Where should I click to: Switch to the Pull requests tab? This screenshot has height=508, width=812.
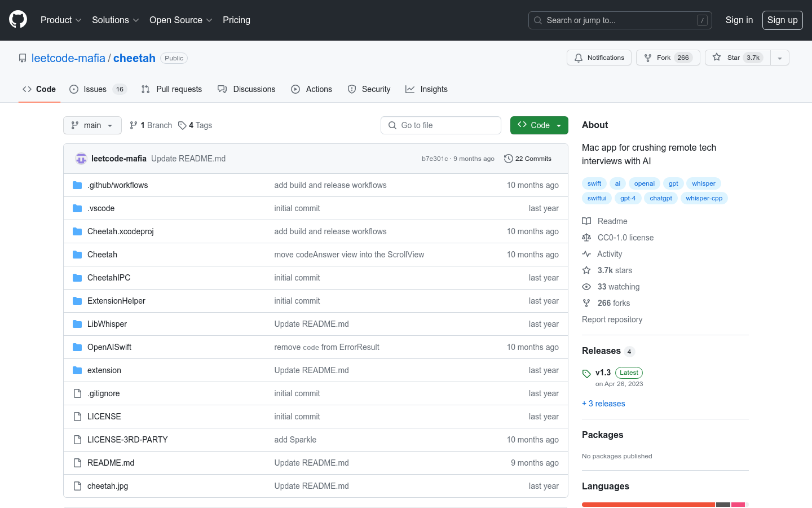click(171, 89)
